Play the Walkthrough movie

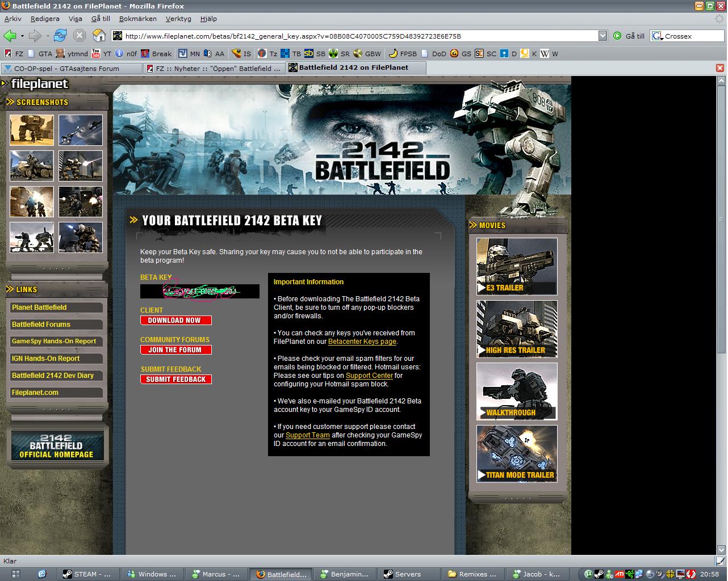517,391
